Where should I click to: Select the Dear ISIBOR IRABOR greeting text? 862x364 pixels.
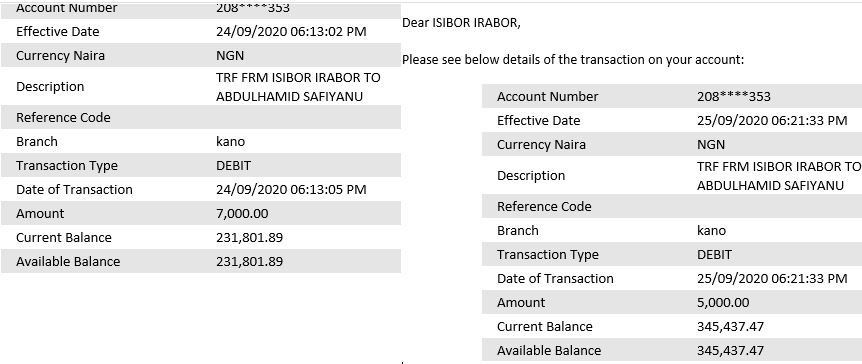461,23
